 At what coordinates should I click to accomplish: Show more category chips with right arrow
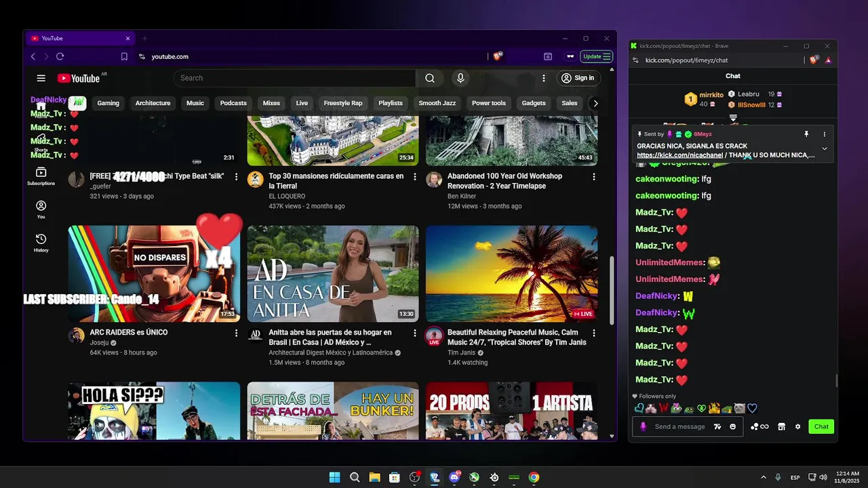coord(595,103)
